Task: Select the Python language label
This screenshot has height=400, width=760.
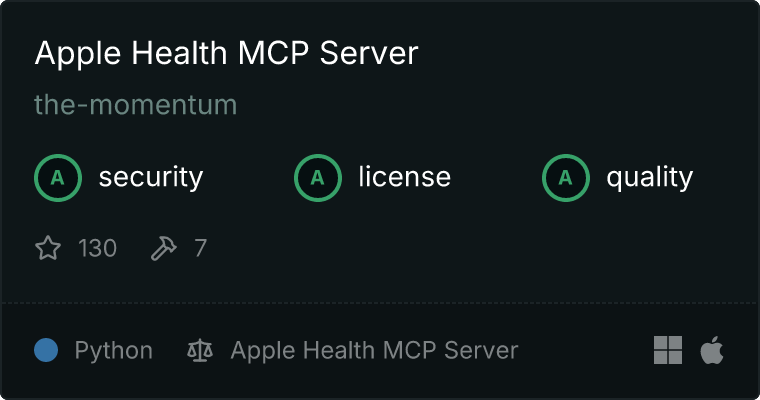Action: coord(113,351)
